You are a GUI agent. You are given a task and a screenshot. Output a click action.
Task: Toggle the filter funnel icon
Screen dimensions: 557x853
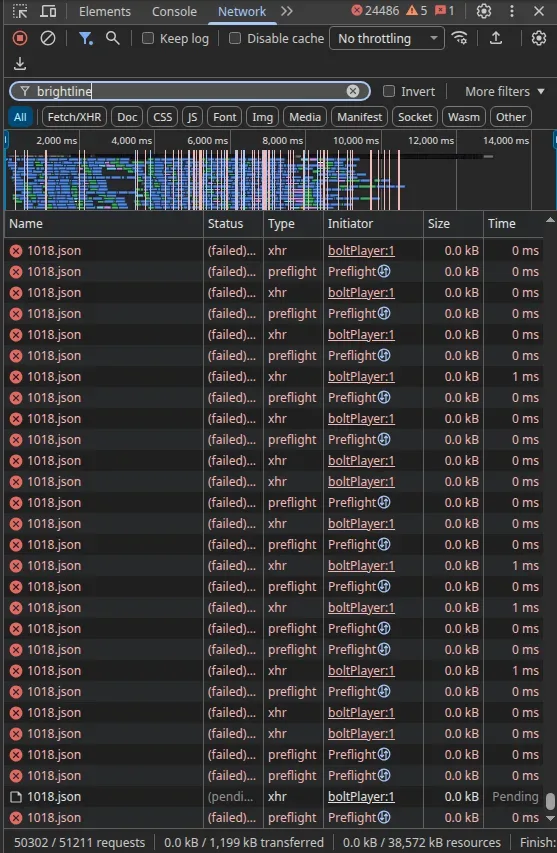[x=86, y=38]
